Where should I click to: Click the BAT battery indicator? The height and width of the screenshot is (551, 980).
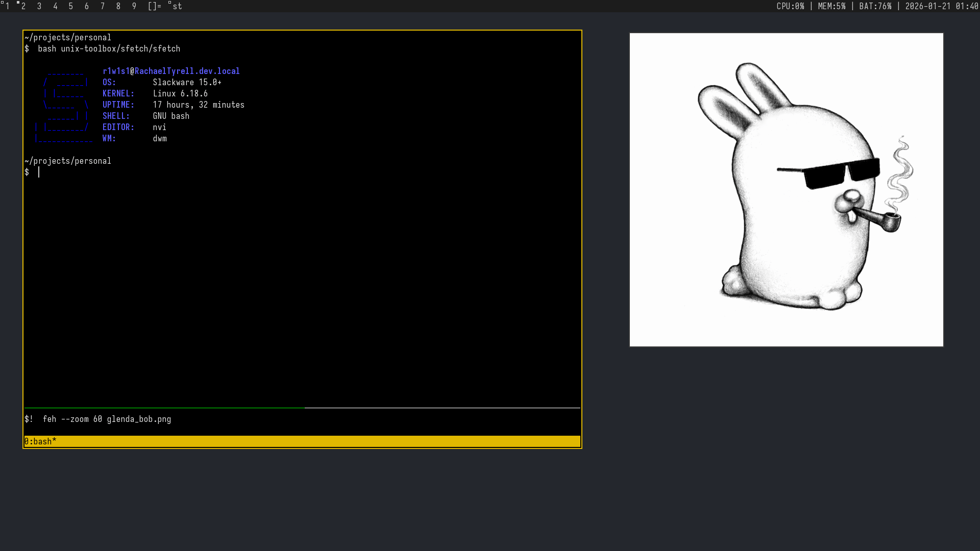875,6
